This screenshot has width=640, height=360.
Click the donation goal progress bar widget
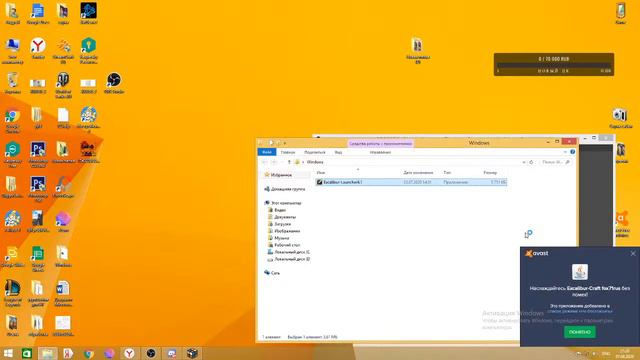pyautogui.click(x=554, y=64)
